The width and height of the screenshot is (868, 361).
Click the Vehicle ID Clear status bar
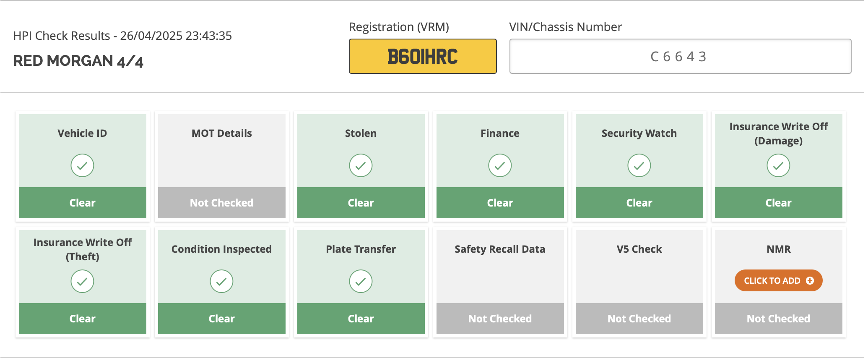click(83, 203)
